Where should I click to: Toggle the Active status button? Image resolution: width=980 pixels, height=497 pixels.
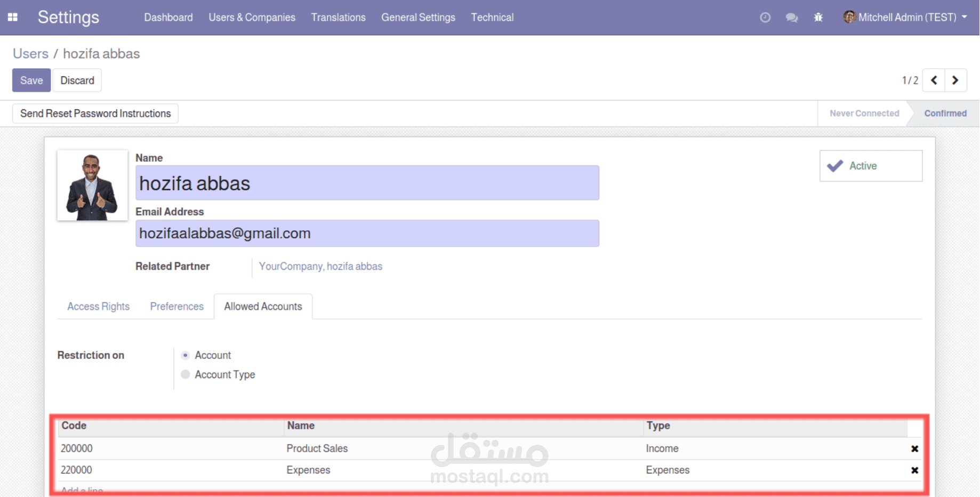pos(871,166)
